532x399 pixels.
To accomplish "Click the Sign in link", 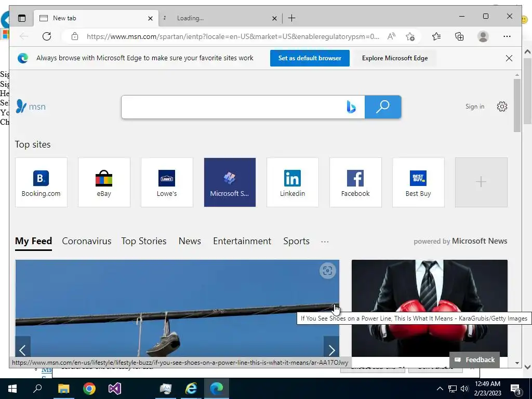I will tap(475, 107).
